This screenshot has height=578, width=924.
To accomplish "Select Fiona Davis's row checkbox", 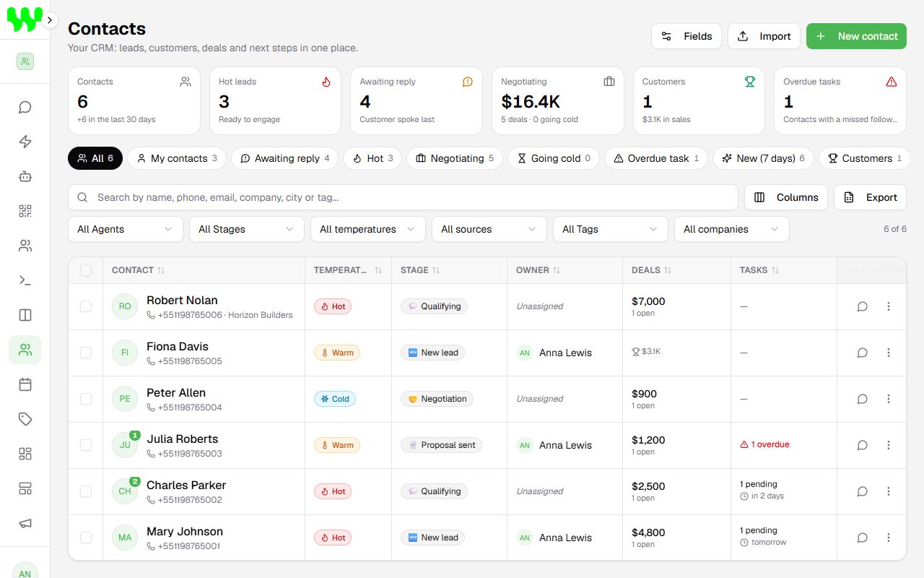I will pos(86,353).
